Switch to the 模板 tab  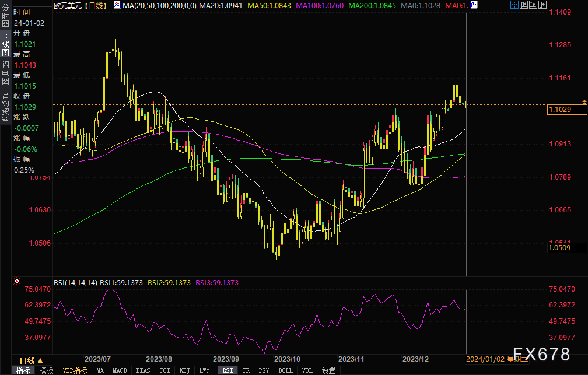click(47, 370)
